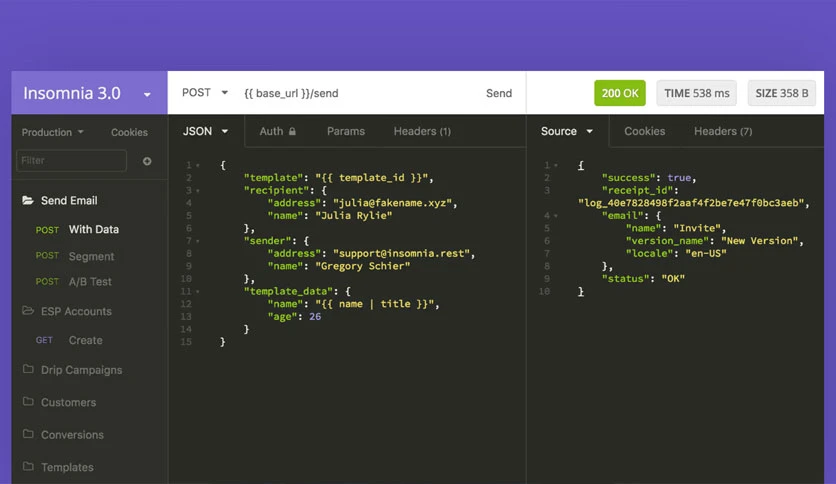Fold response body at line 1
Screen dimensions: 836x484
click(556, 166)
